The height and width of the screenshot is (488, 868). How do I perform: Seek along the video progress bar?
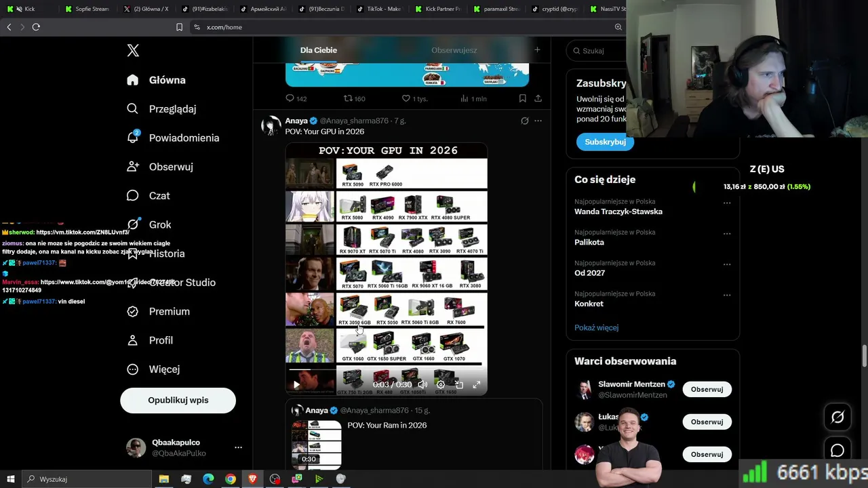386,371
